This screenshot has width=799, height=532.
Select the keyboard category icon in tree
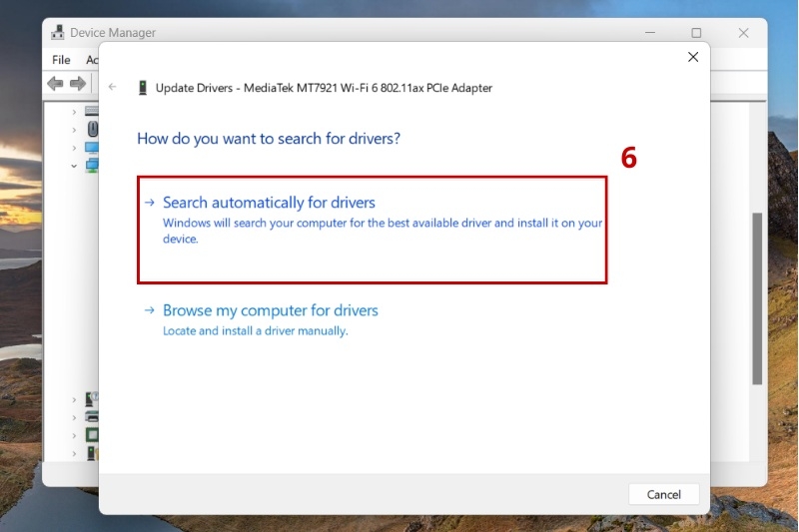tap(92, 111)
